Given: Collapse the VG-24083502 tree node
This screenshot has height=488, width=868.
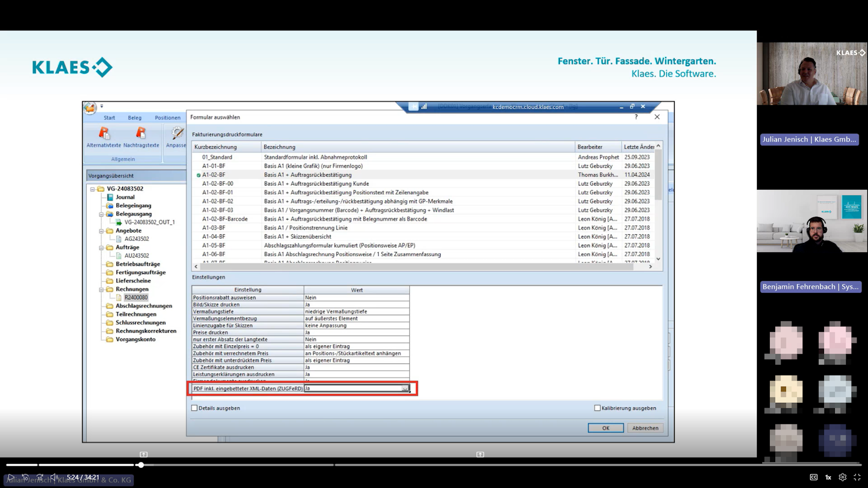Looking at the screenshot, I should coord(92,189).
